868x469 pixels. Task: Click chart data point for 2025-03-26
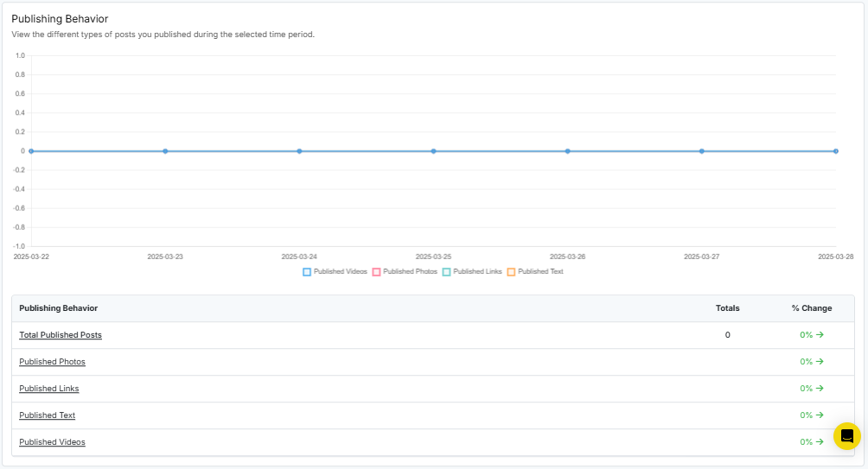pos(567,151)
